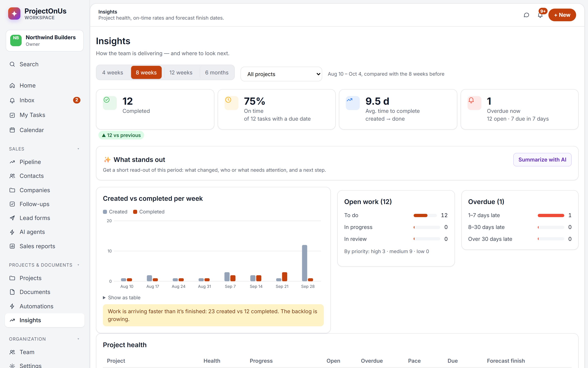Screen dimensions: 588x368
Task: Open the All projects dropdown
Action: click(x=281, y=74)
